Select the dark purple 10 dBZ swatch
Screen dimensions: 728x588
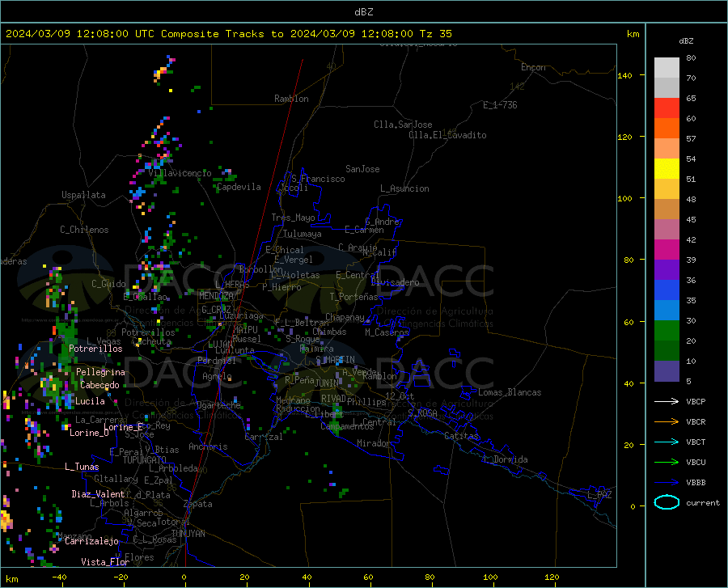point(667,370)
